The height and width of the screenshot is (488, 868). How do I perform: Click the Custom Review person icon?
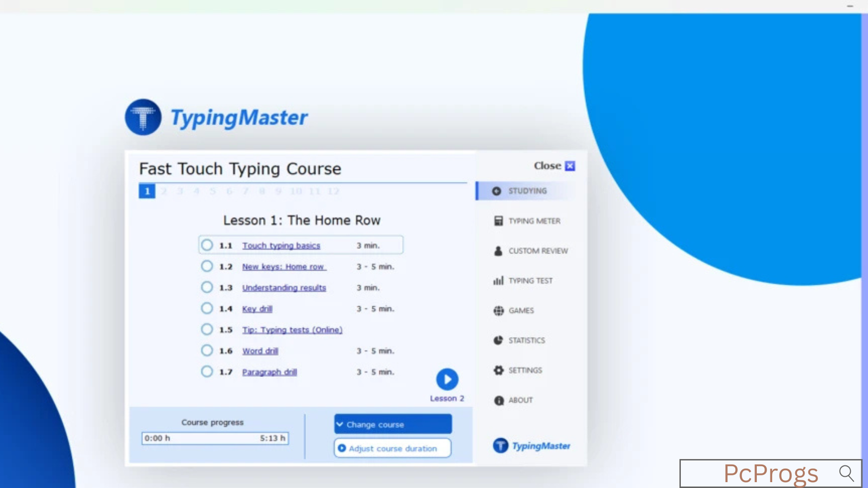tap(498, 251)
